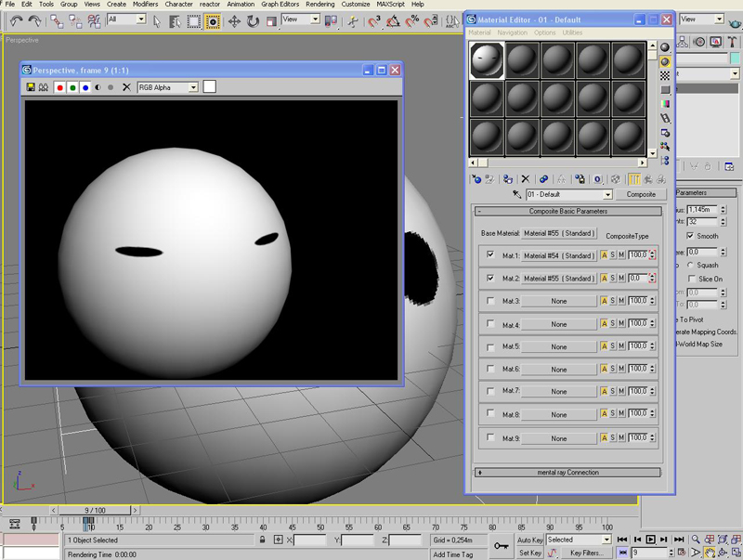Select the Move transform tool
The height and width of the screenshot is (560, 743).
233,20
